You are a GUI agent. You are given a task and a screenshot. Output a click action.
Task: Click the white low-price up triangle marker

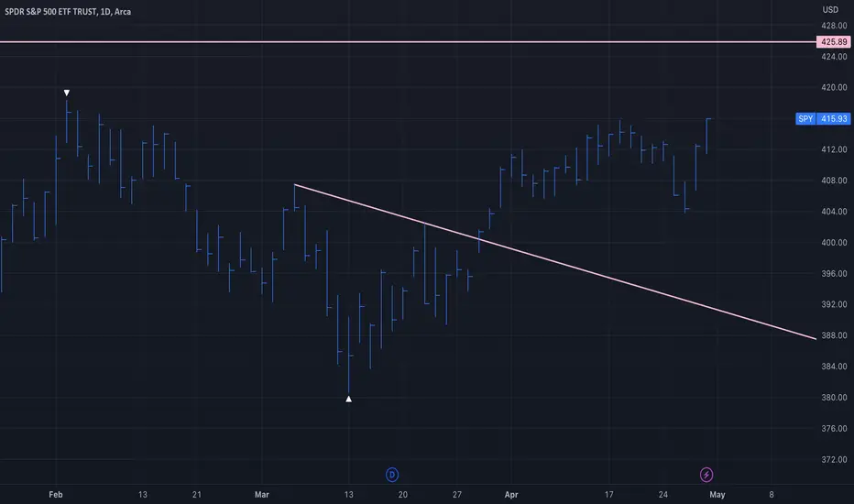pyautogui.click(x=348, y=399)
